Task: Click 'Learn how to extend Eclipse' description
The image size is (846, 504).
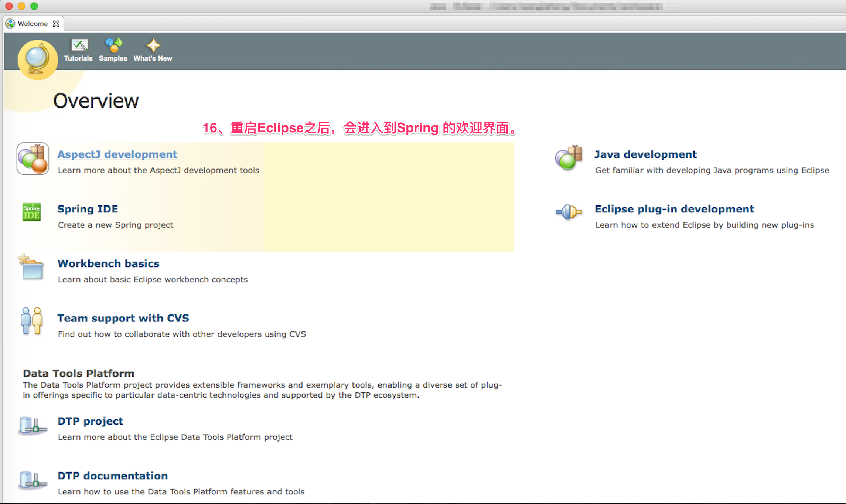Action: [705, 225]
